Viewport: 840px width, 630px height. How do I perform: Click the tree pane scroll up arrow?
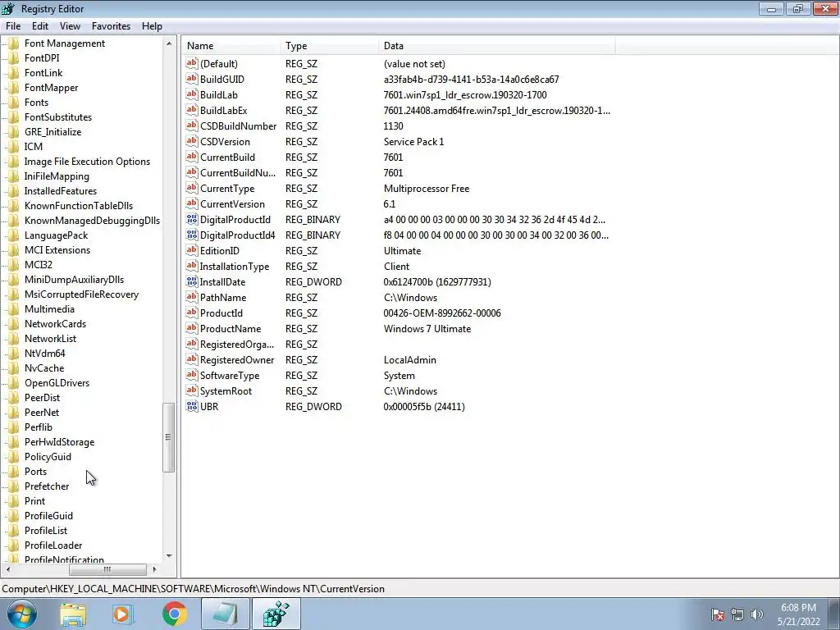click(x=169, y=43)
